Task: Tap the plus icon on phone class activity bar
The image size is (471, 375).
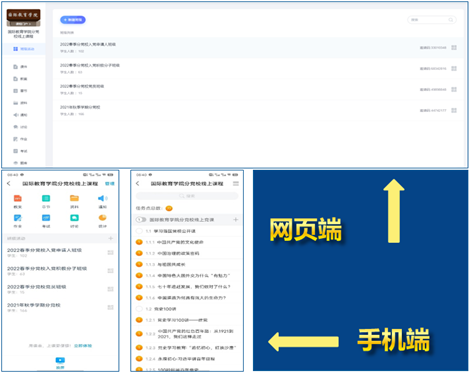Action: tap(111, 238)
